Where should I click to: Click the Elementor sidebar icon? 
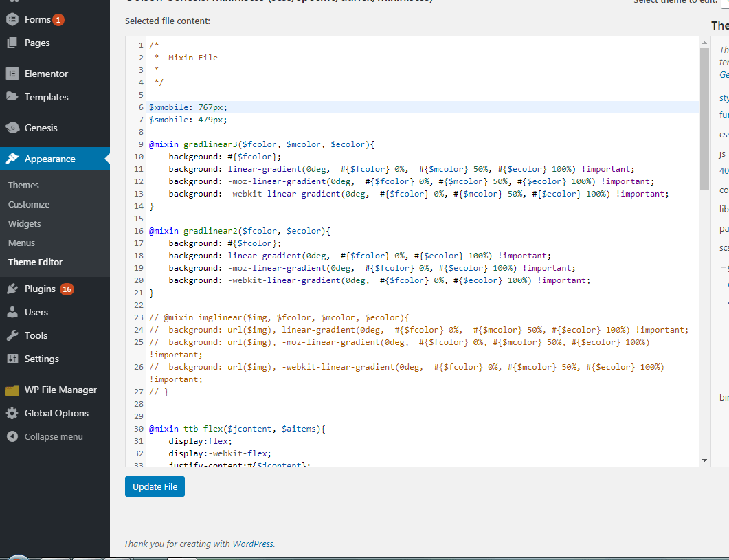(12, 74)
